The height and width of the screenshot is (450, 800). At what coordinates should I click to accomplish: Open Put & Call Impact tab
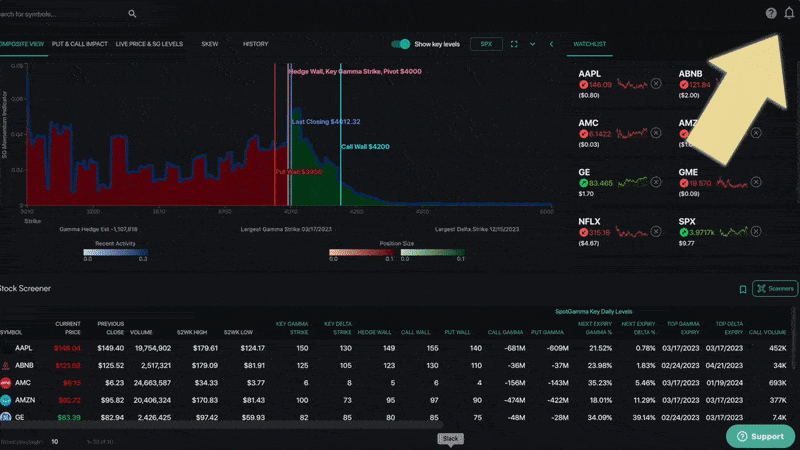tap(80, 44)
